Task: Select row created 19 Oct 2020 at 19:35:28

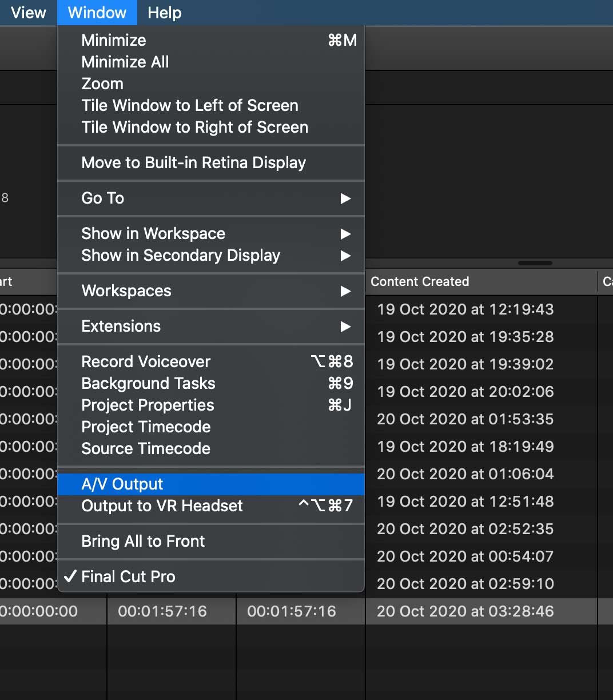Action: [x=465, y=337]
